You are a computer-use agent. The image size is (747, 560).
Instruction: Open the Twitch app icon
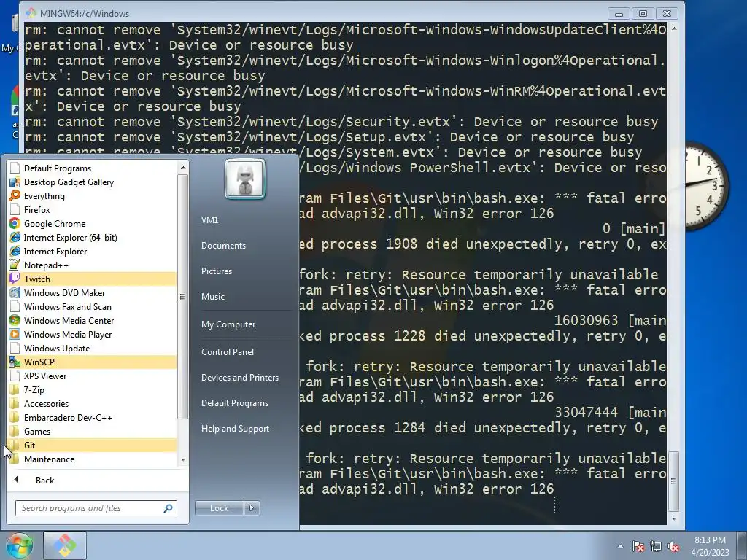click(x=15, y=279)
